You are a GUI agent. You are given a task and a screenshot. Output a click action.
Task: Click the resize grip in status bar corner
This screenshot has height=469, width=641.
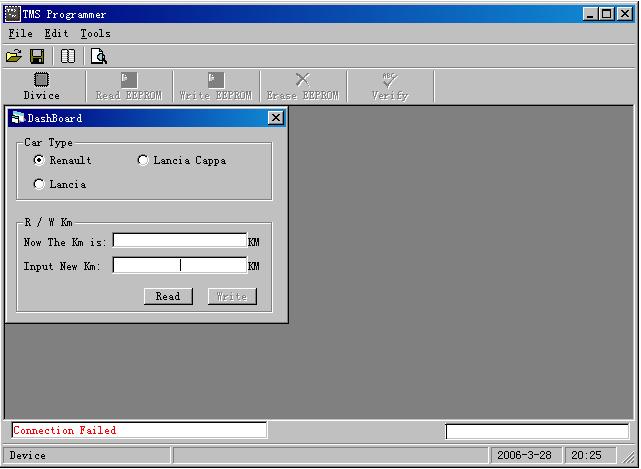click(628, 457)
